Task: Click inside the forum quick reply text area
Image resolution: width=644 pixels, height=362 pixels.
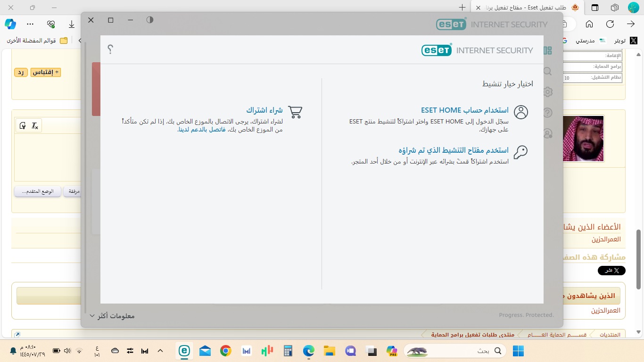Action: [47, 157]
